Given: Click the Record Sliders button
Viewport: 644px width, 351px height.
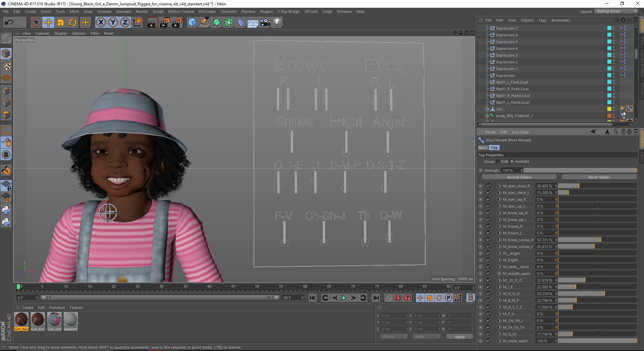Looking at the screenshot, I should coord(519,177).
